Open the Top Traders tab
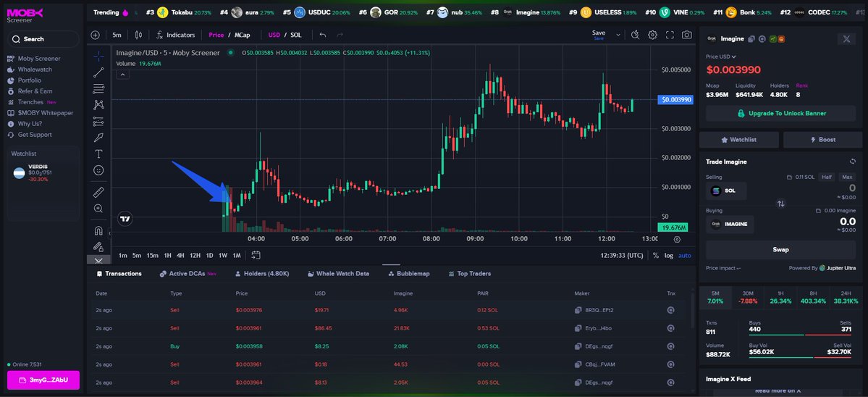 (x=469, y=274)
